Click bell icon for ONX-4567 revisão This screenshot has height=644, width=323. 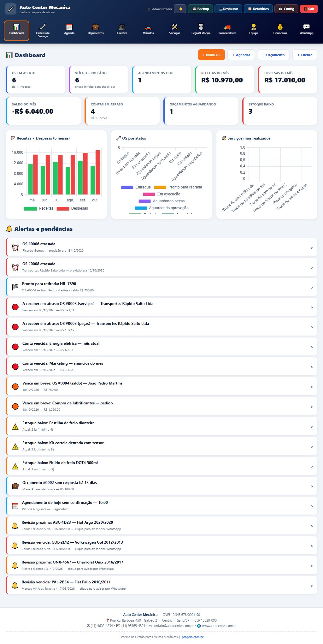coord(15,565)
